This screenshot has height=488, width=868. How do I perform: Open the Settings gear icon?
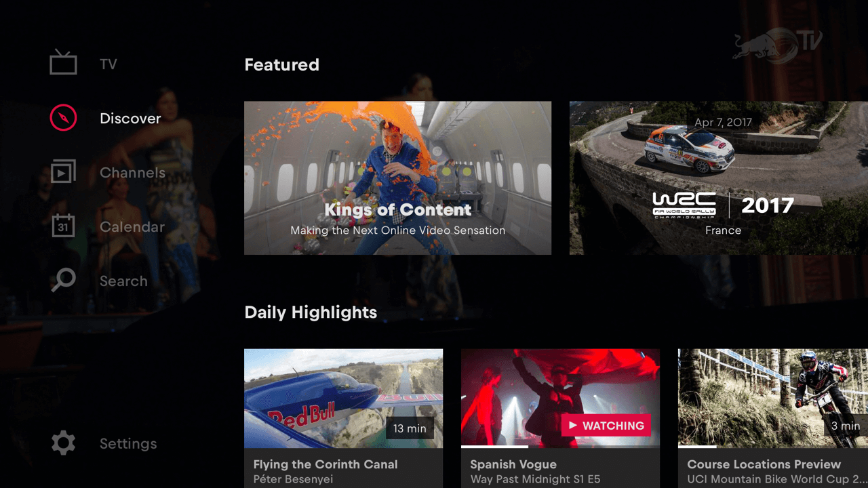coord(63,443)
